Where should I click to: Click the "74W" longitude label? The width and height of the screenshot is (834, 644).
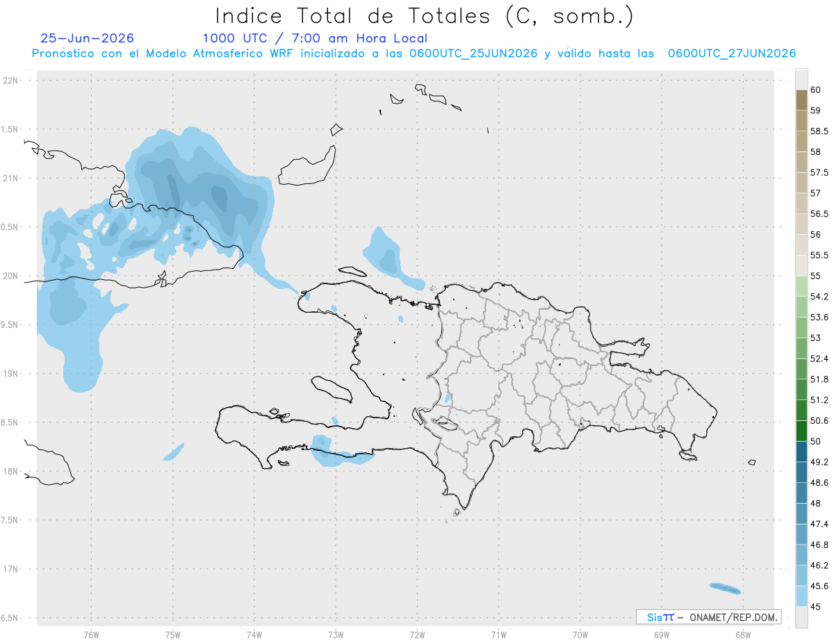pyautogui.click(x=254, y=635)
